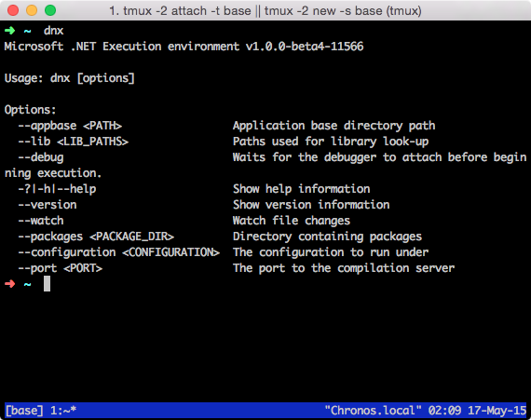531x420 pixels.
Task: Click the --watch option text
Action: (41, 221)
